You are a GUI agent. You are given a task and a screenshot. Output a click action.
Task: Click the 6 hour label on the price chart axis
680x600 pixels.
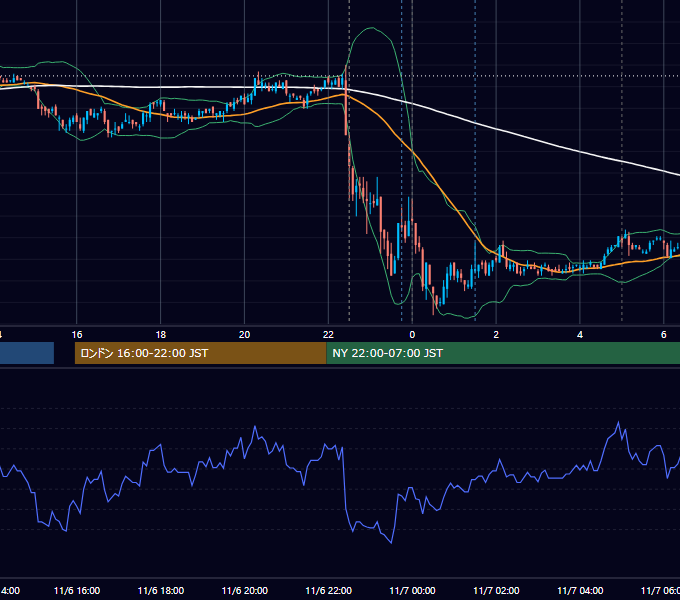pos(664,335)
